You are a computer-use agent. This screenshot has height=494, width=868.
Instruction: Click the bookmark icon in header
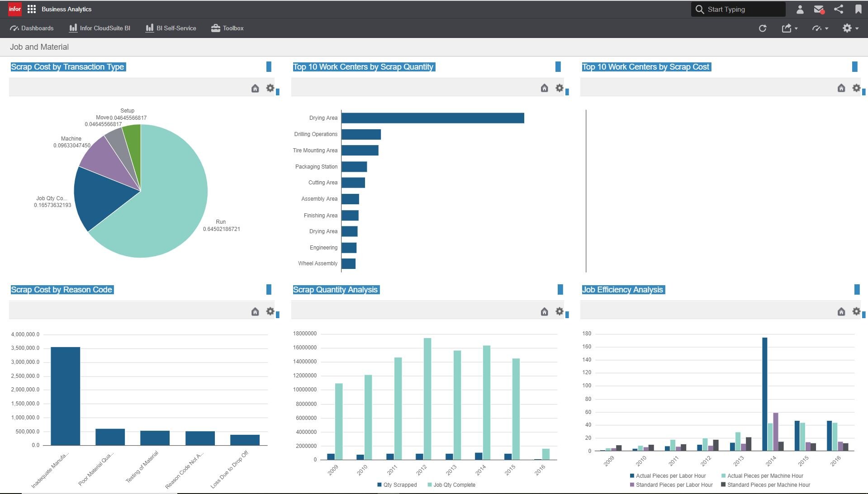pos(858,9)
